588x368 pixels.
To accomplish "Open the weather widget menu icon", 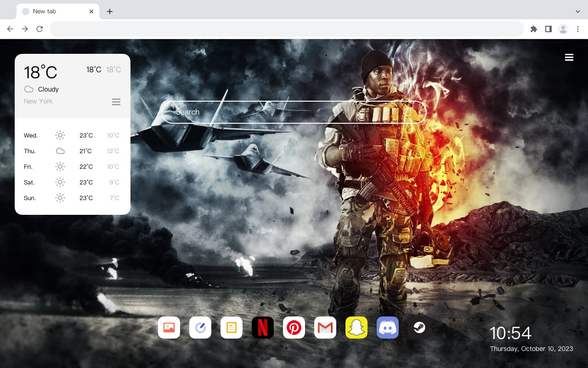I will (116, 102).
